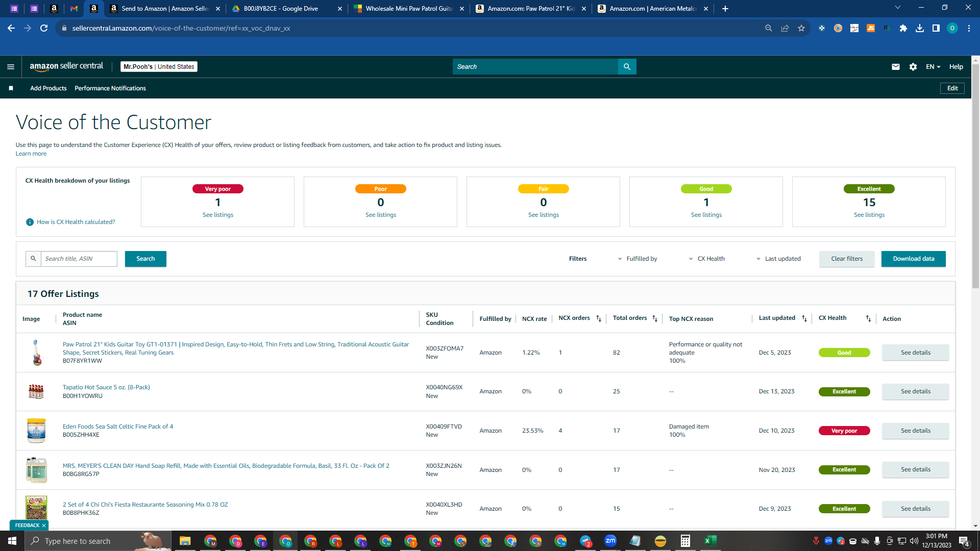Switch to the American Metalcraft tab
The height and width of the screenshot is (551, 980).
pyautogui.click(x=652, y=9)
